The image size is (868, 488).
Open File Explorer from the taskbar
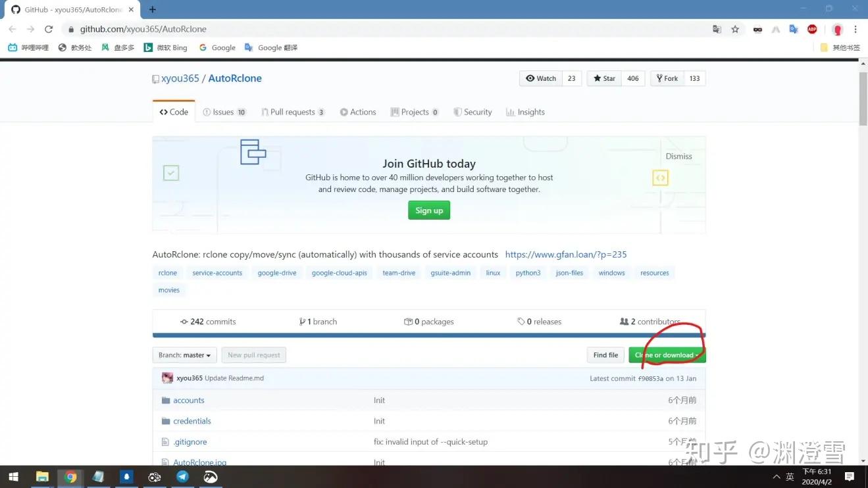pyautogui.click(x=42, y=477)
